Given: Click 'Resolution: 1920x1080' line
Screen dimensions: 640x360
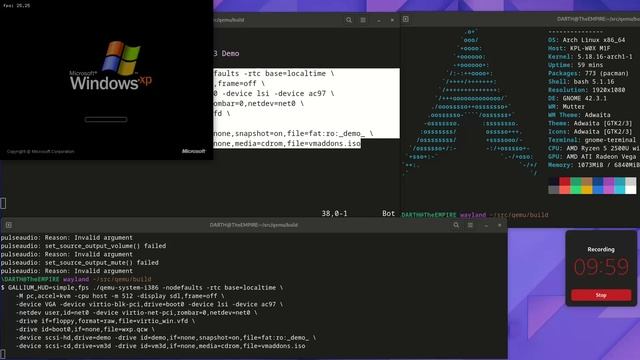Looking at the screenshot, I should tap(586, 90).
